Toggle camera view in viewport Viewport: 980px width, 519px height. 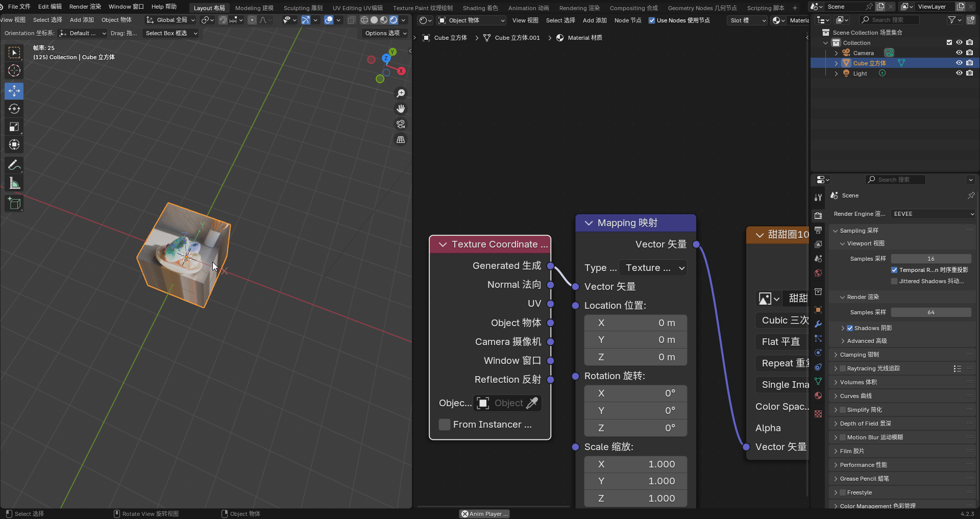(x=401, y=124)
